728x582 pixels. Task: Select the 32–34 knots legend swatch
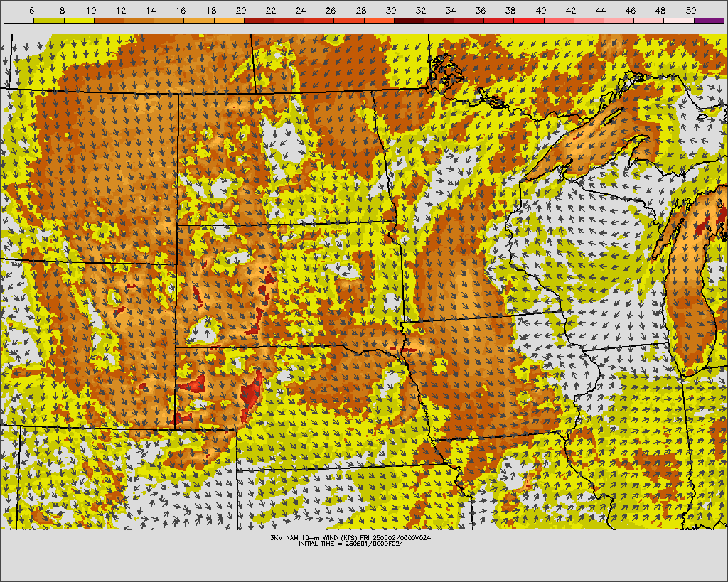[439, 21]
